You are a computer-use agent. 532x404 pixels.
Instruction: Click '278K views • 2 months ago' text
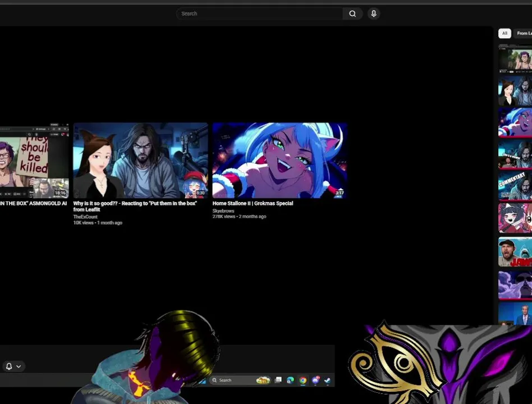239,217
